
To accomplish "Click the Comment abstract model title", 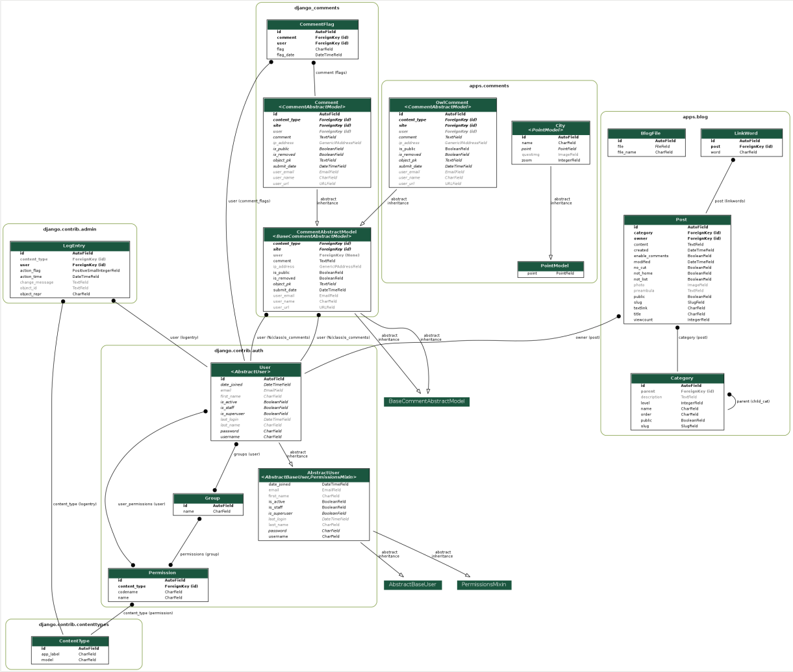I will pyautogui.click(x=326, y=104).
